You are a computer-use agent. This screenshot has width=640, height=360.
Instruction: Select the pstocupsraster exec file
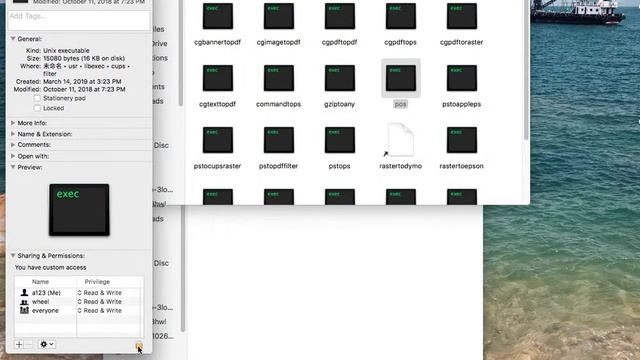pos(218,140)
